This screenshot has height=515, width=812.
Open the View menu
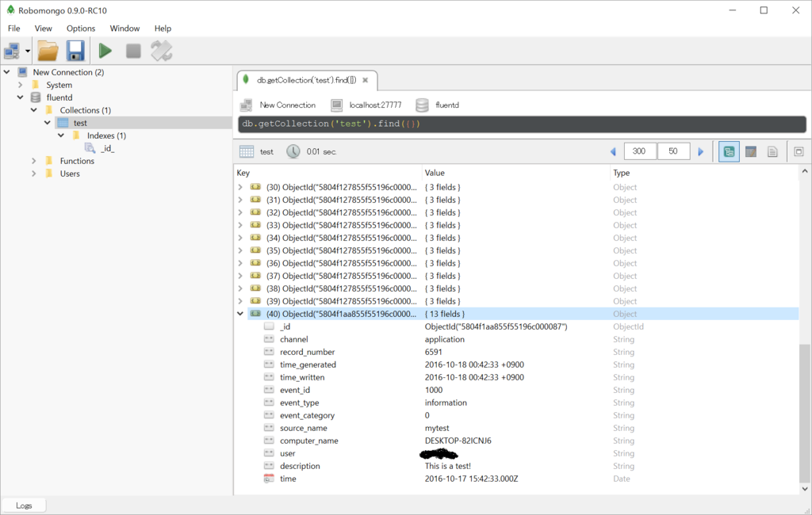[43, 28]
